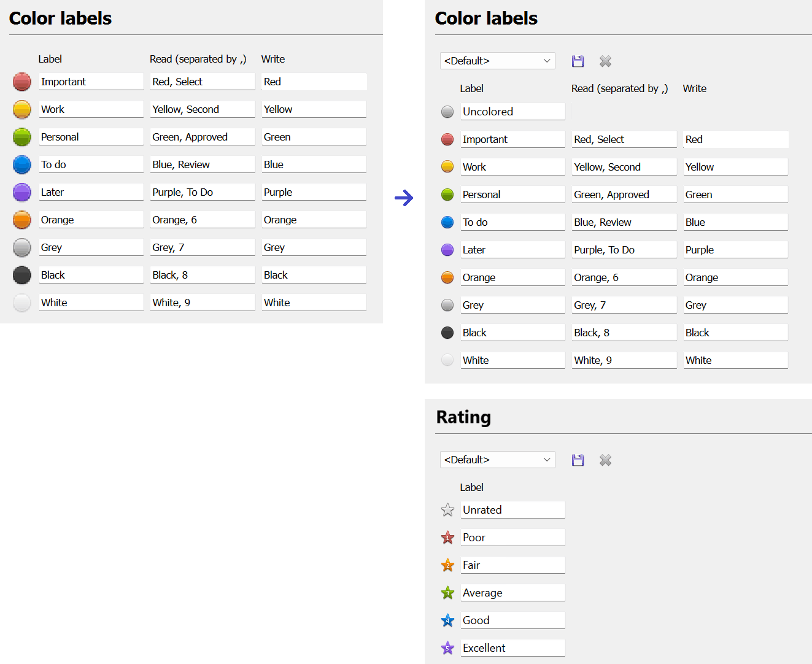Click the red circle beside the Important label
The width and height of the screenshot is (812, 664).
[447, 139]
